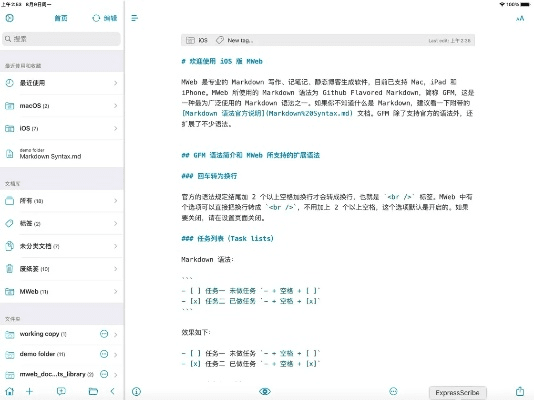This screenshot has width=534, height=400.
Task: Click the category icon beside iOS in header
Action: pos(190,41)
